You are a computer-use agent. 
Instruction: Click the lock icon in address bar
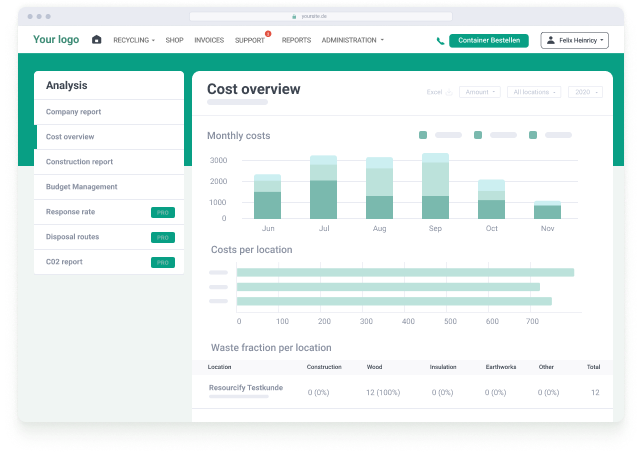pos(294,16)
